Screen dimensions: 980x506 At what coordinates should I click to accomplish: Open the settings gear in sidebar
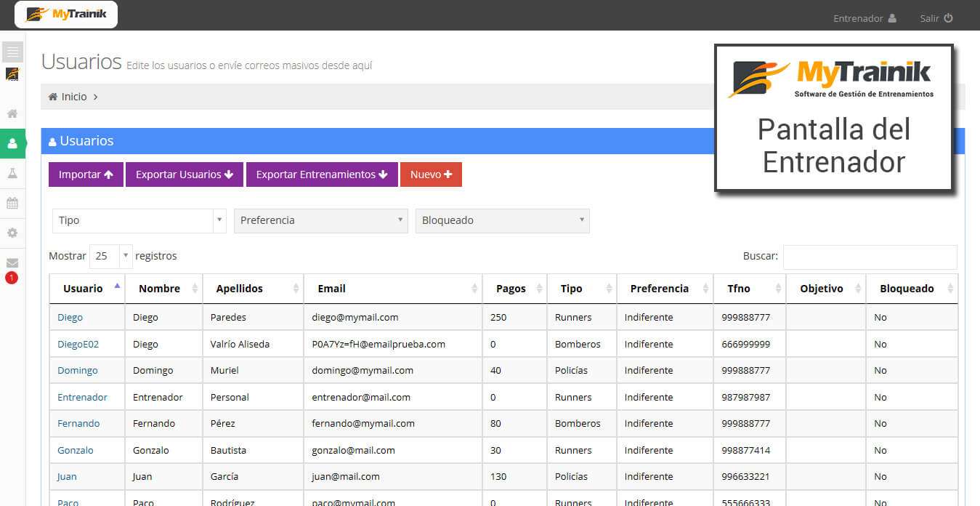12,233
